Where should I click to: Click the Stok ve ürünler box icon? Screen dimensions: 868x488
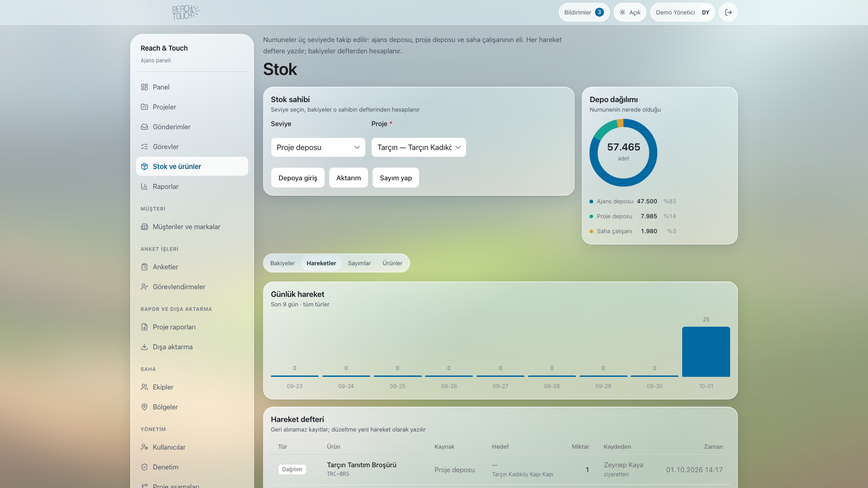pyautogui.click(x=144, y=167)
